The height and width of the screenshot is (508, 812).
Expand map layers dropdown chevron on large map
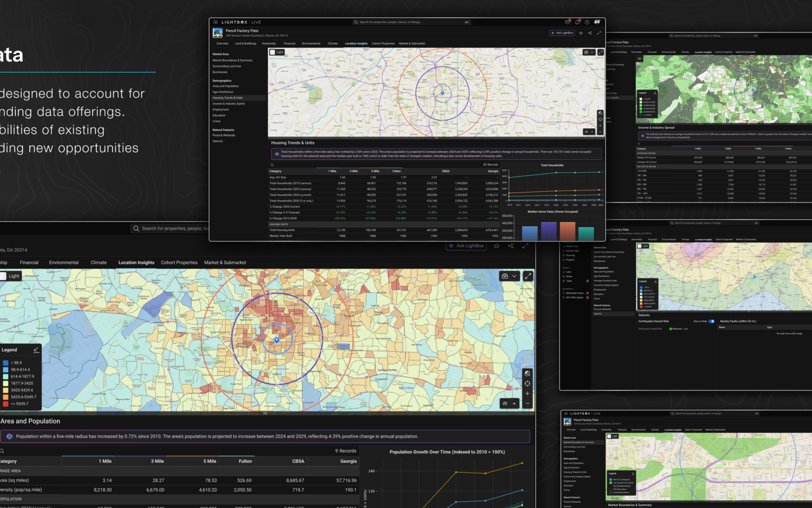pyautogui.click(x=514, y=276)
